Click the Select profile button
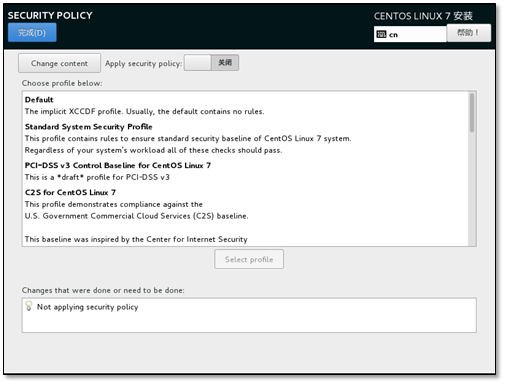Viewport: 505px width, 384px height. [249, 259]
